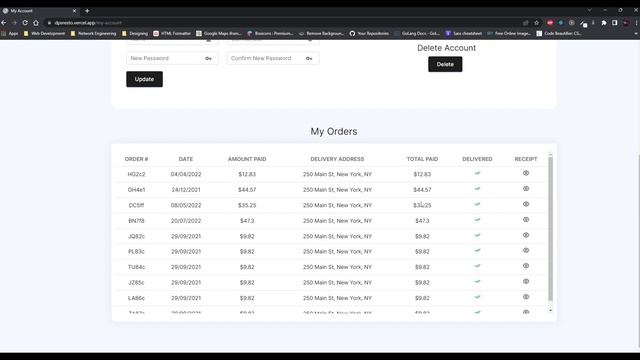
Task: View receipt for order JQ82c
Action: coord(526,235)
